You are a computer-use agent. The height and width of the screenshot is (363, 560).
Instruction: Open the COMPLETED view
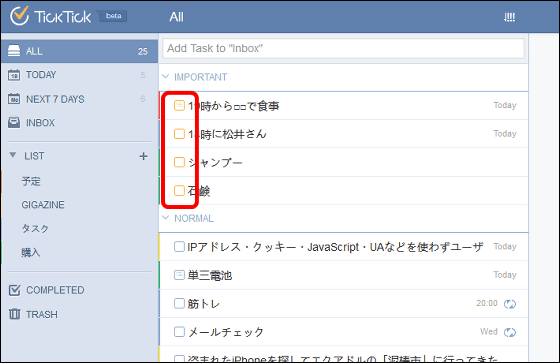(x=79, y=290)
